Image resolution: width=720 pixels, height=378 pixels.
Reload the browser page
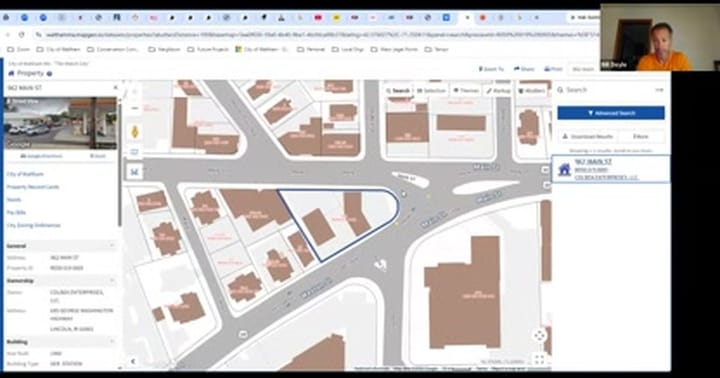[x=22, y=34]
